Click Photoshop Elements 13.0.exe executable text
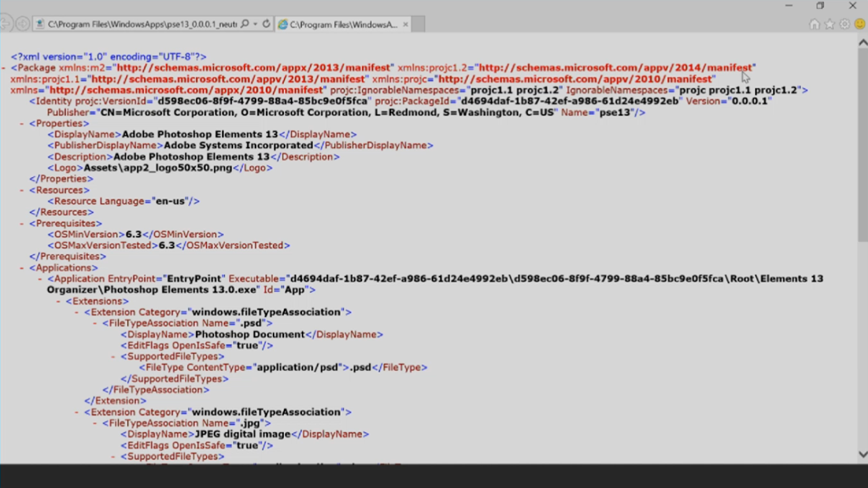The width and height of the screenshot is (868, 488). pyautogui.click(x=180, y=290)
